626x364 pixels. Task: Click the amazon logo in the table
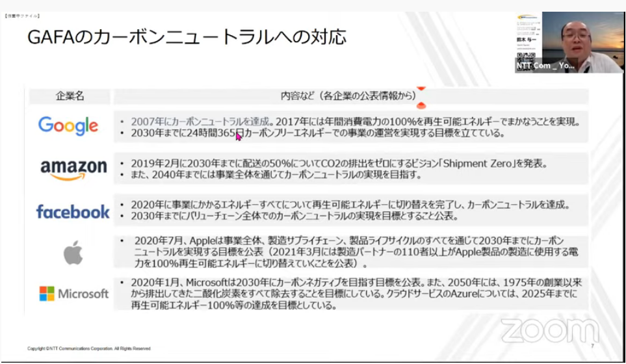pos(74,170)
